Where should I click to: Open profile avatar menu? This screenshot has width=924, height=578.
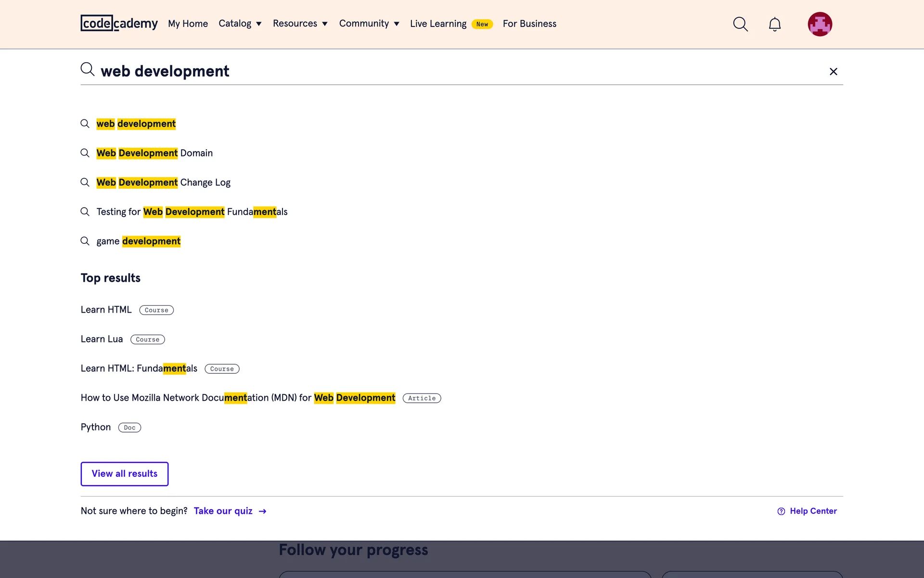[820, 24]
